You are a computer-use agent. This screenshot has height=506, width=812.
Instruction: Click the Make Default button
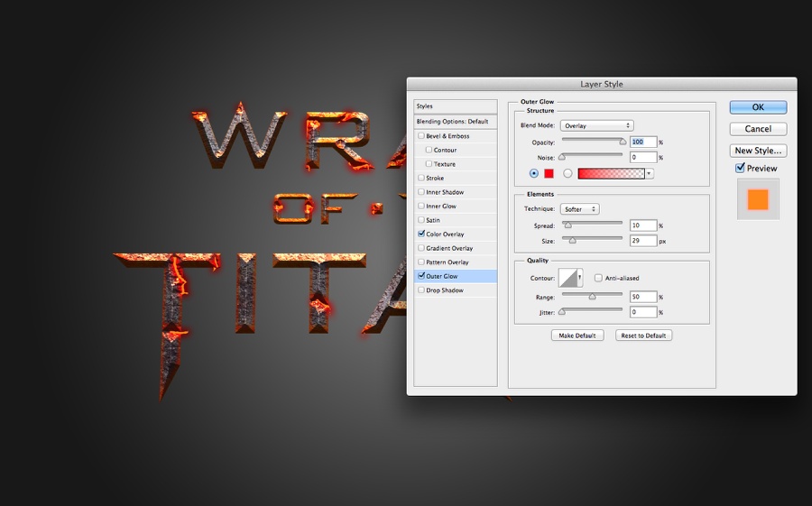tap(577, 336)
